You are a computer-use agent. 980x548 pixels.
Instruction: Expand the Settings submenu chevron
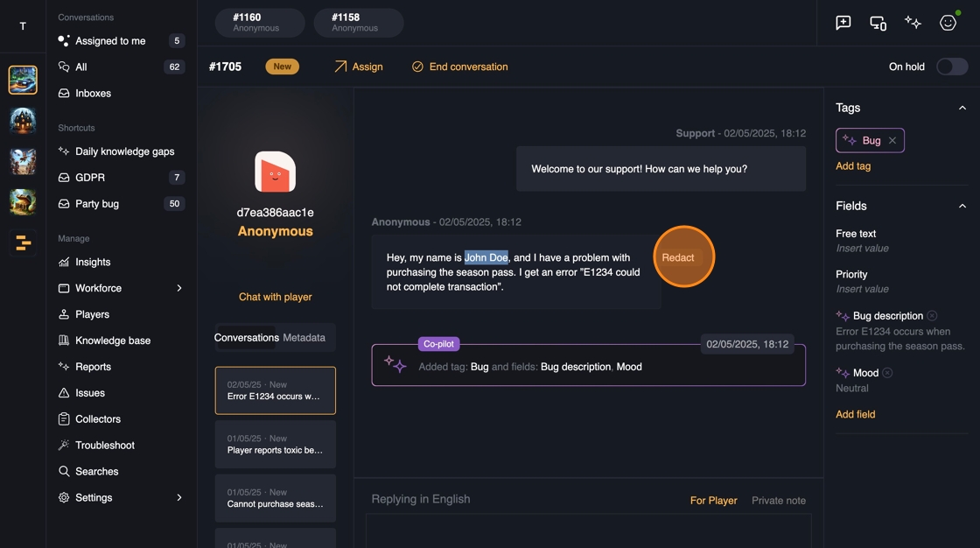(179, 498)
